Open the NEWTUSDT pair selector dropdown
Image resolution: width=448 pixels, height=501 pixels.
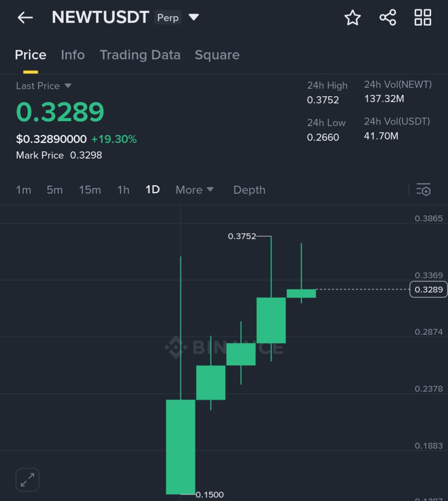(194, 17)
